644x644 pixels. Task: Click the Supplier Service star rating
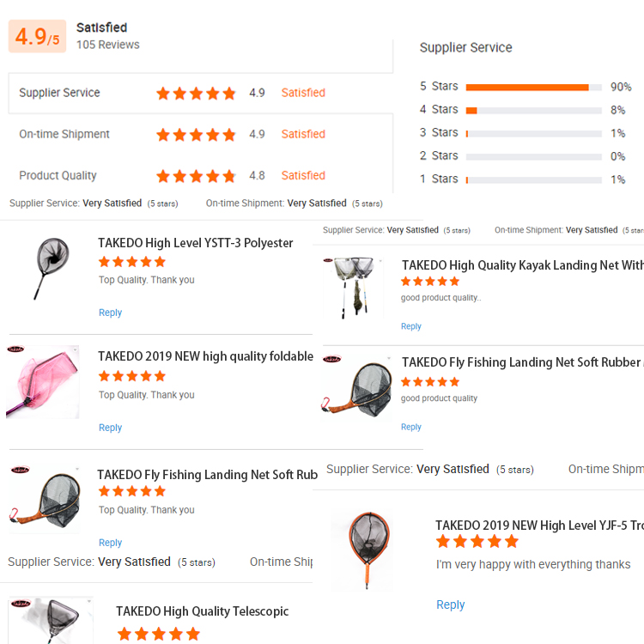coord(196,94)
